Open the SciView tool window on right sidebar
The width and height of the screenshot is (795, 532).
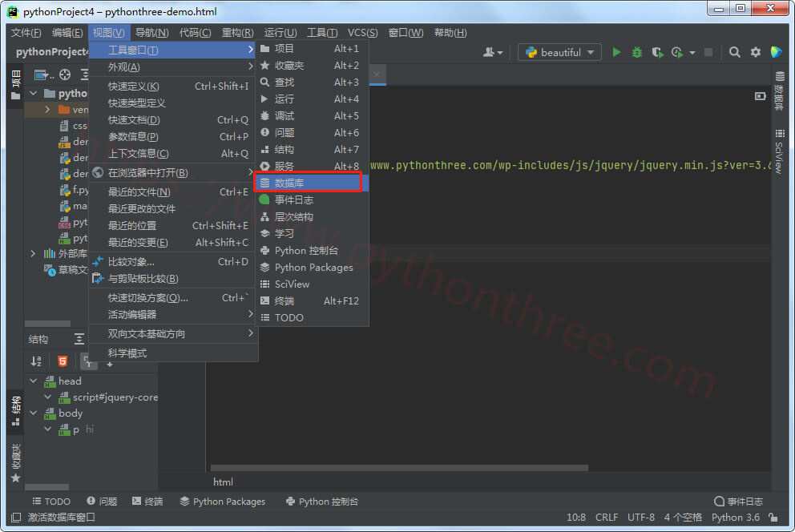[x=780, y=151]
